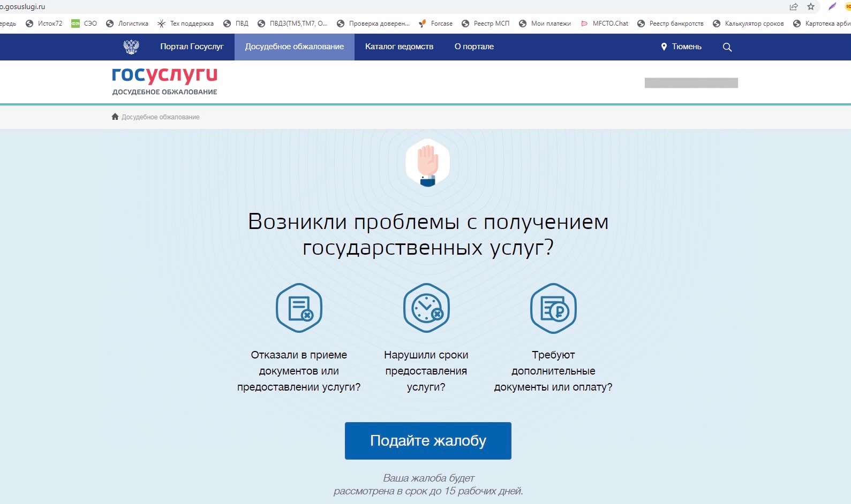851x504 pixels.
Task: Open Портал Госуслуг menu item
Action: pyautogui.click(x=192, y=47)
